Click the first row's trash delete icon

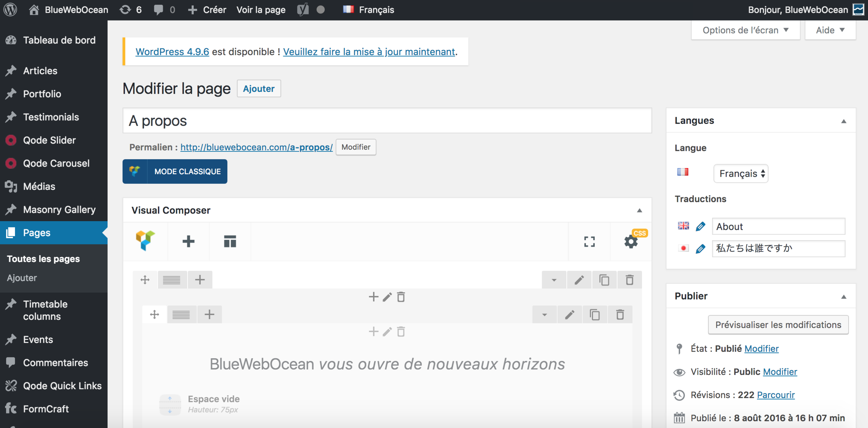(629, 280)
